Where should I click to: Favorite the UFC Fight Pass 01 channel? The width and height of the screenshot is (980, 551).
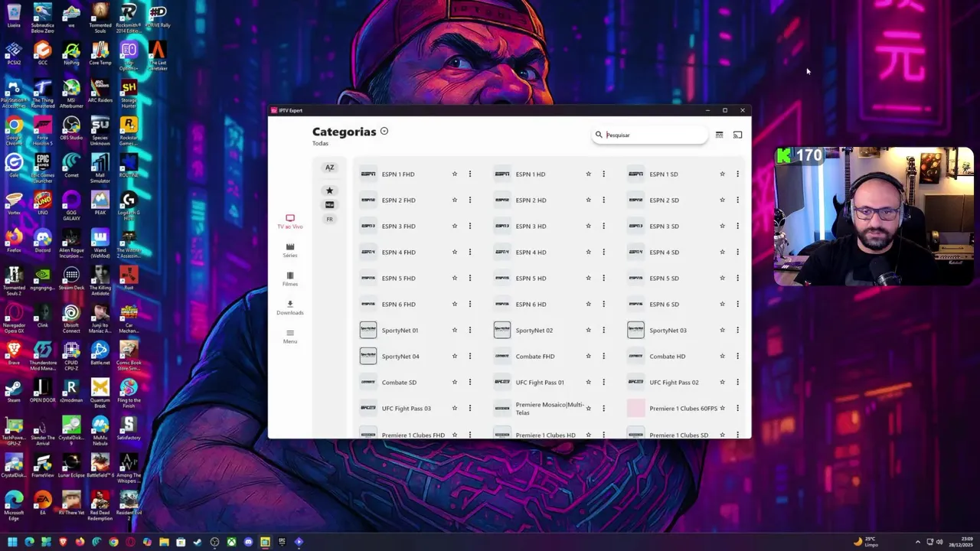tap(588, 382)
